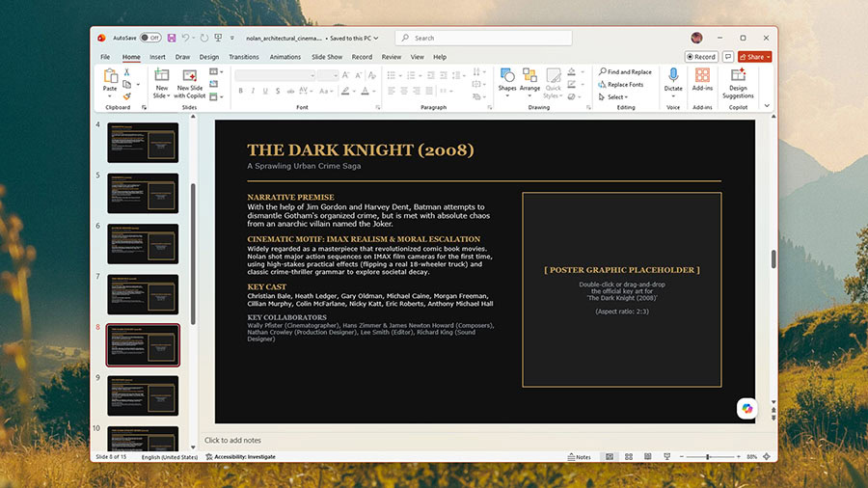Click the Share button
Viewport: 868px width, 488px height.
coord(754,57)
